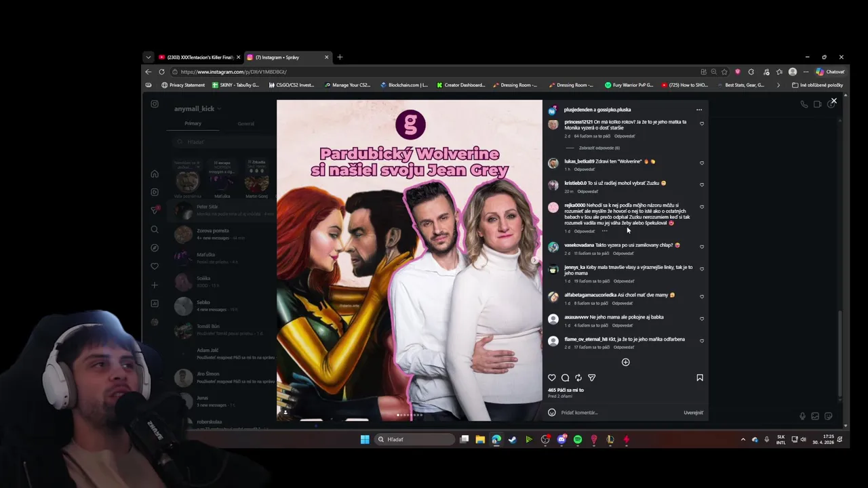Open plusjedenden a gossipko.pluska profile link

tap(597, 109)
